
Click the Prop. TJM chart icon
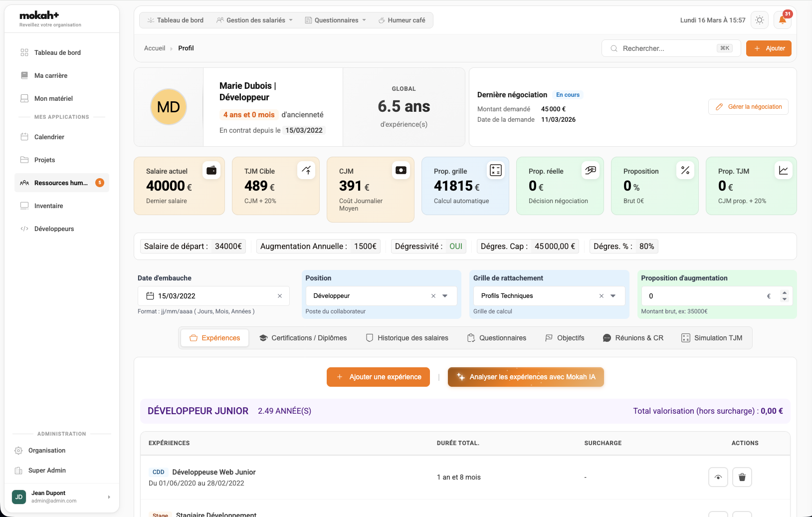[x=784, y=170]
